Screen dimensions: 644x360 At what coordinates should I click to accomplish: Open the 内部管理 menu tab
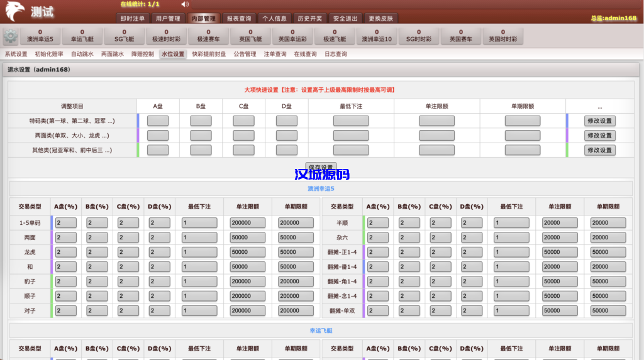203,18
